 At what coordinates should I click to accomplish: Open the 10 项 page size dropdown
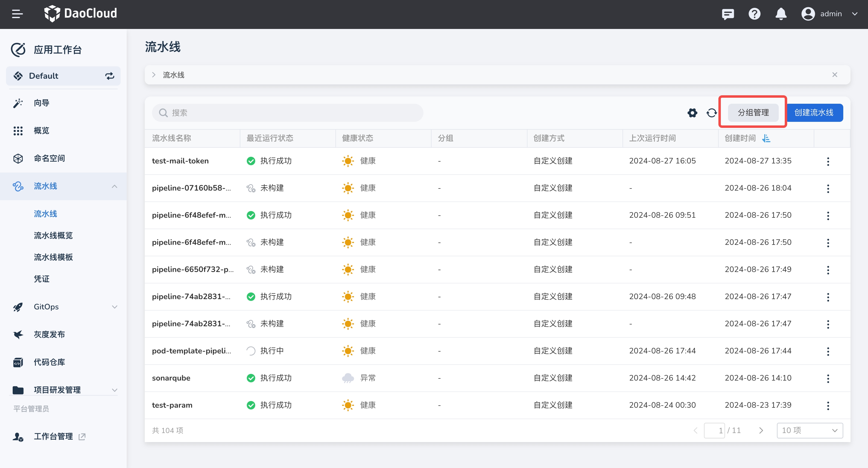click(809, 430)
